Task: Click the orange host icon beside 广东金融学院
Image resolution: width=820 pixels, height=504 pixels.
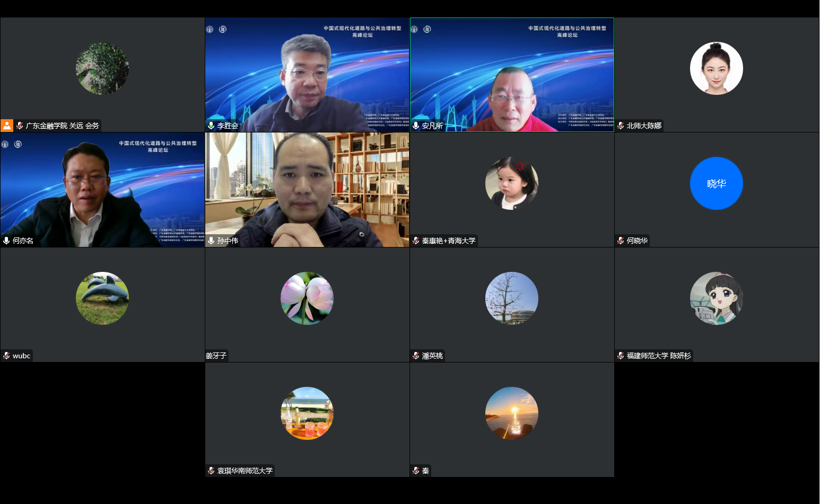Action: point(7,126)
